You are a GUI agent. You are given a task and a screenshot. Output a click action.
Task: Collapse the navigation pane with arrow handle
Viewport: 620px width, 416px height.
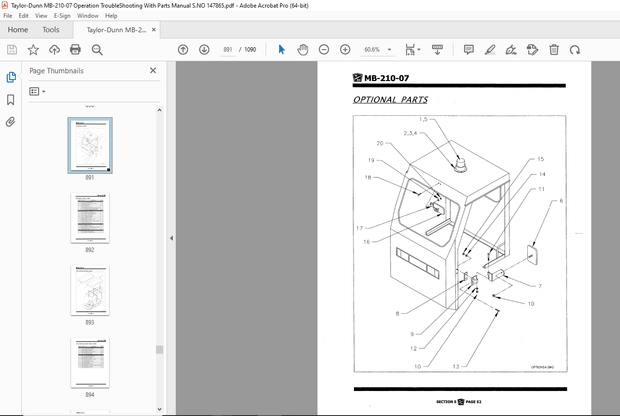[x=171, y=238]
